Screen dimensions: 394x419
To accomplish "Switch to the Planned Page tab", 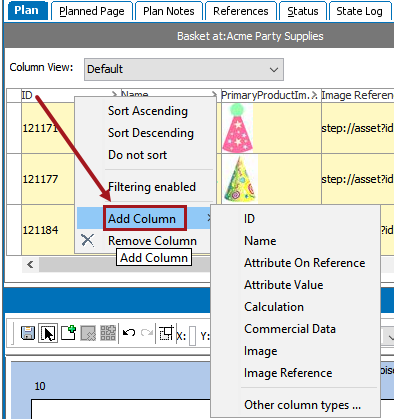I will [x=92, y=11].
